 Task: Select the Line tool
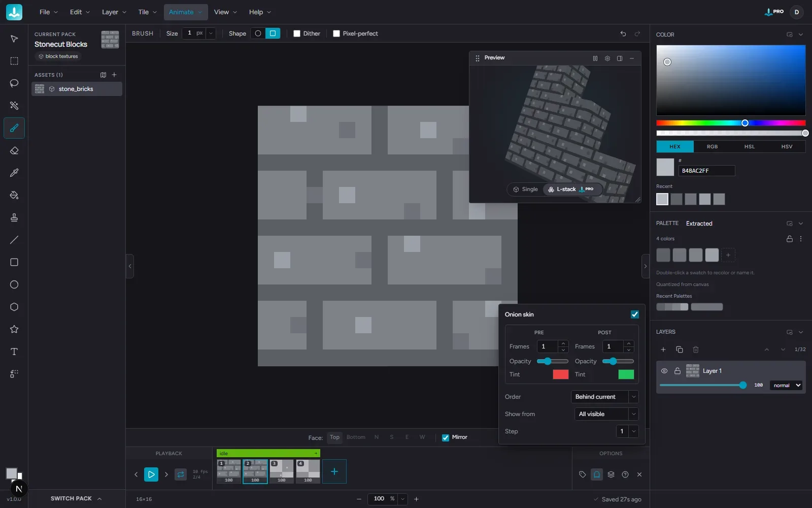pos(14,240)
